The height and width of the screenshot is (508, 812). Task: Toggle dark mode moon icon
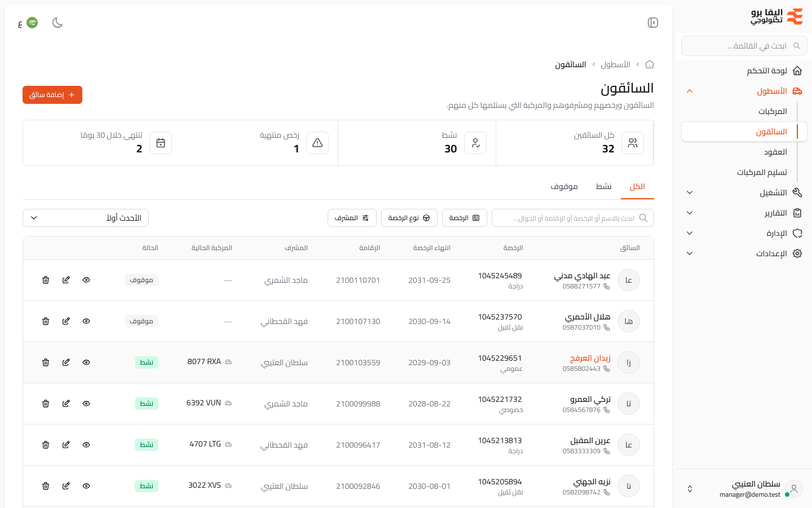[x=58, y=23]
